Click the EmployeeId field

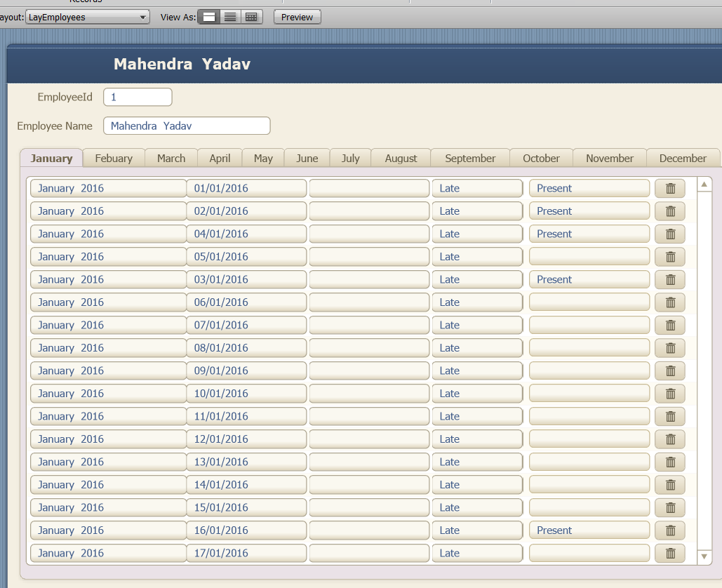click(138, 97)
